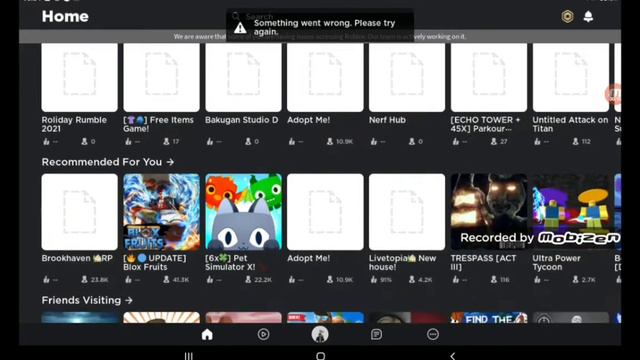Click 'Untitled Attack on Titan' title
Screen dimensions: 640x360
point(570,124)
